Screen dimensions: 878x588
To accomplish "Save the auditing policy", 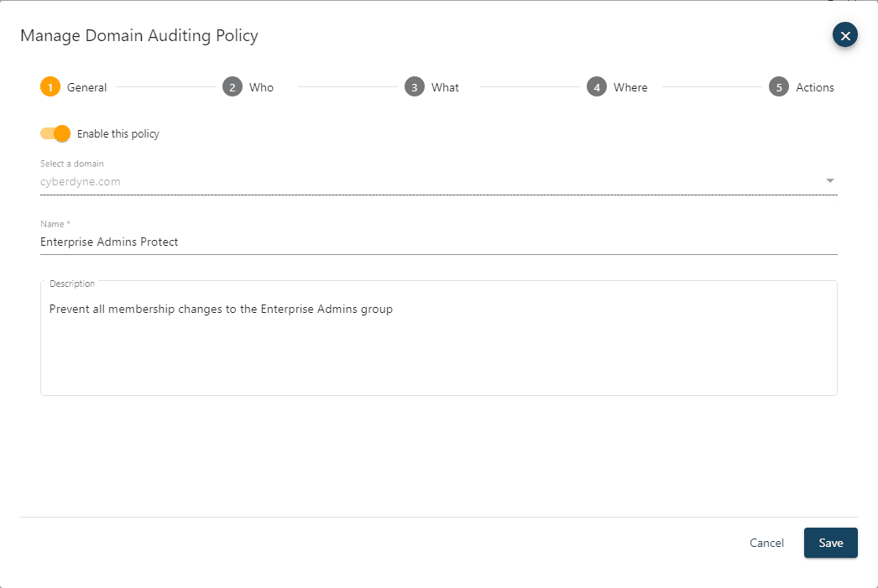I will 830,543.
